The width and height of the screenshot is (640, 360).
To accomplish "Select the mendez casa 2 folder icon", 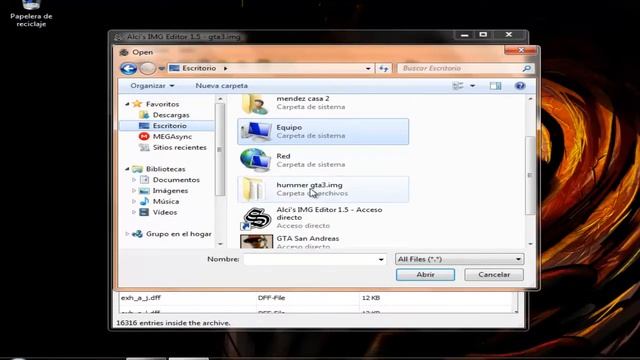I will coord(255,103).
